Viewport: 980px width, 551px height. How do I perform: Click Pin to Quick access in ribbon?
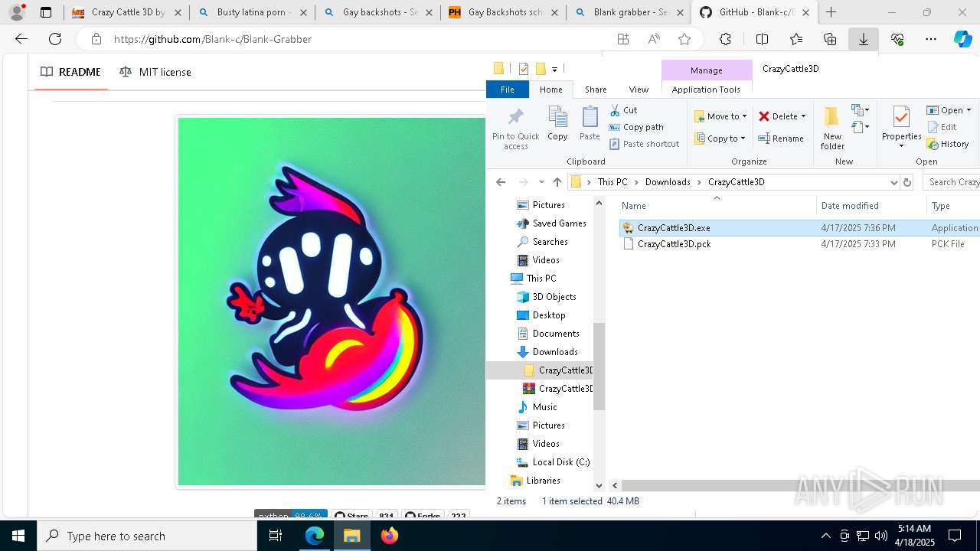515,128
